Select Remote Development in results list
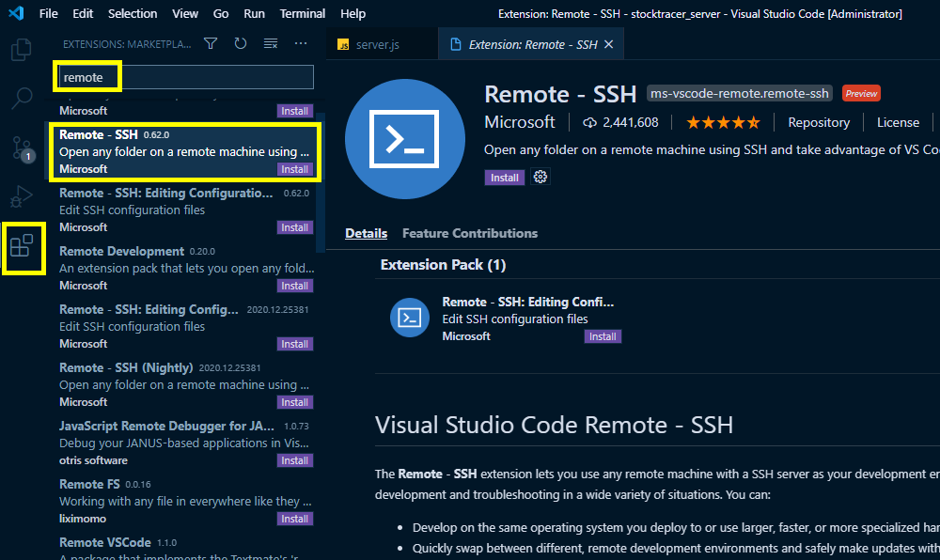 tap(186, 269)
